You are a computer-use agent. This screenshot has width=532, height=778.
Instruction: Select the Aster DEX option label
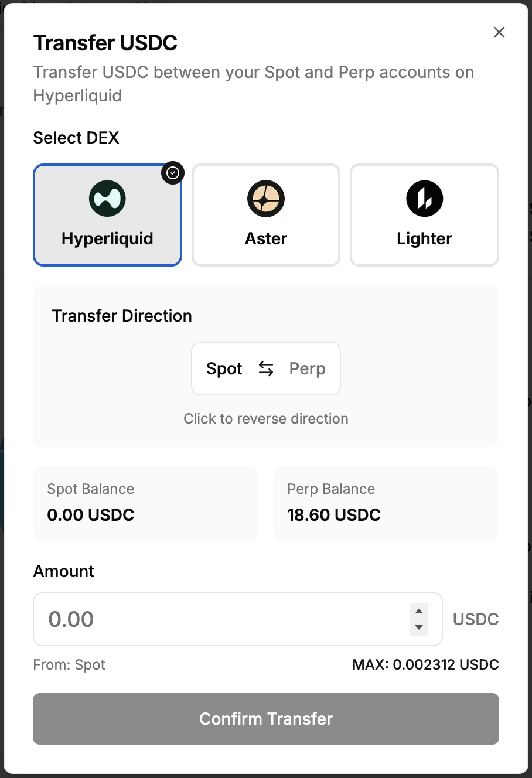click(x=266, y=238)
